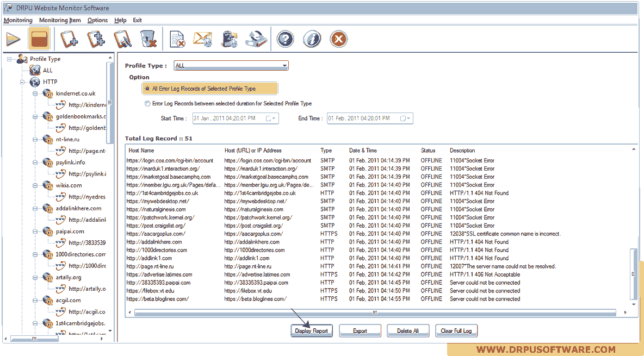
Task: Select http://goldenb URL in tree
Action: (x=87, y=128)
